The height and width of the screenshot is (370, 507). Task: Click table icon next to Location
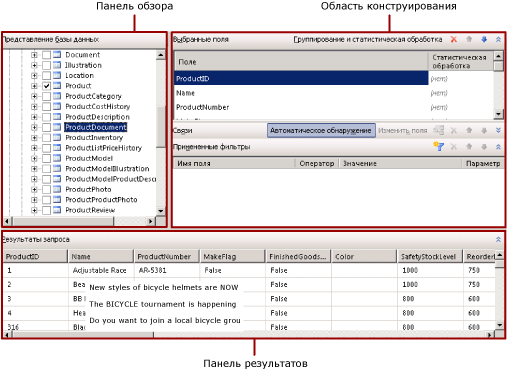[57, 75]
